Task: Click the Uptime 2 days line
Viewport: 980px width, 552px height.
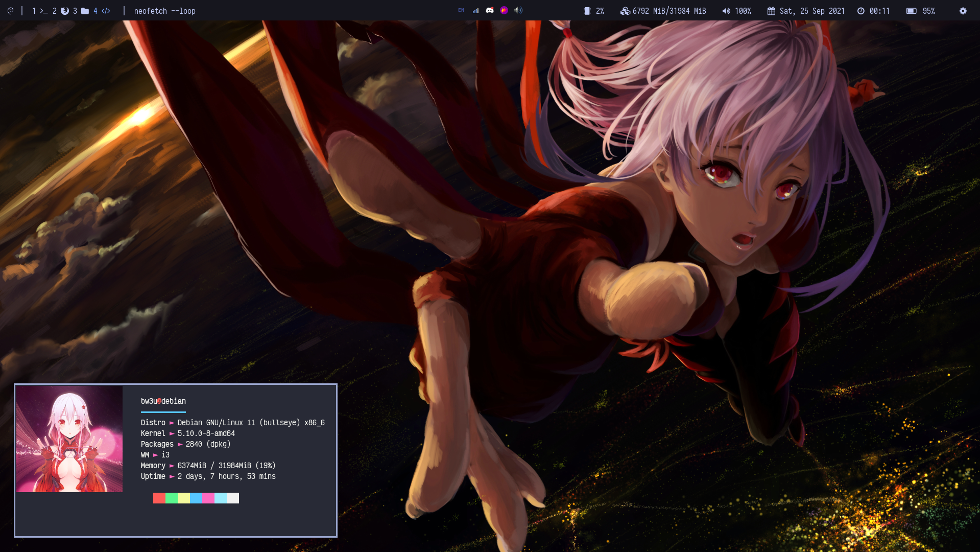Action: pyautogui.click(x=208, y=476)
